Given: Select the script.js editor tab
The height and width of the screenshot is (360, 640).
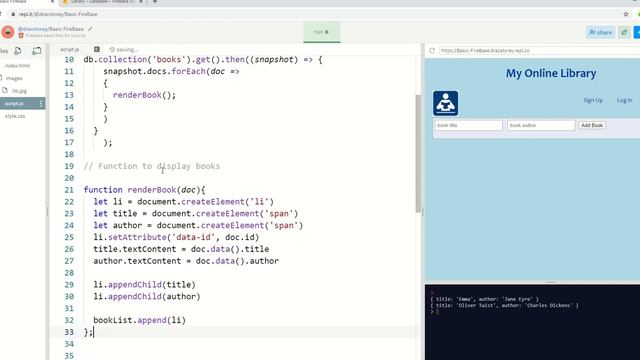Looking at the screenshot, I should 70,49.
